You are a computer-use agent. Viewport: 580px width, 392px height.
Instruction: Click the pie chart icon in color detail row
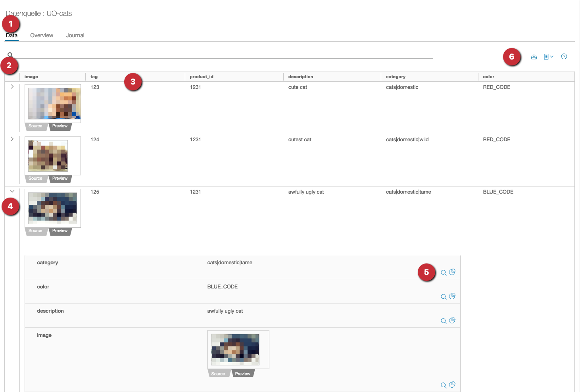tap(452, 296)
